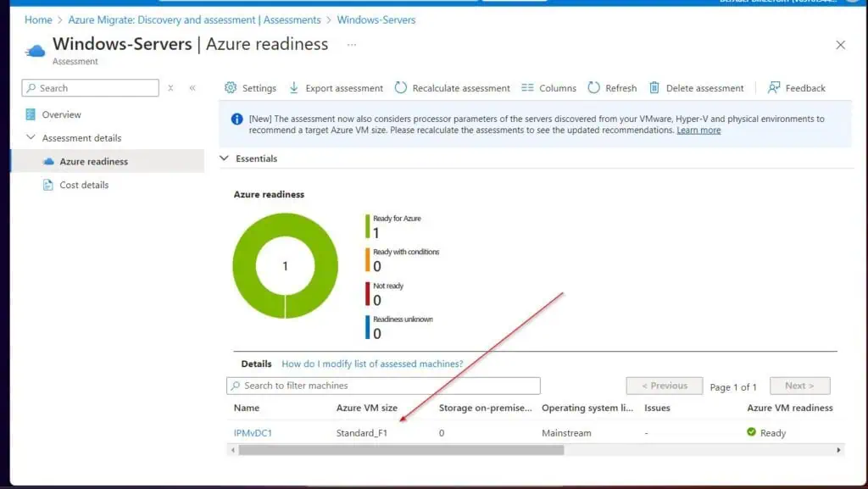Click the Storage on-premise column header

point(486,408)
